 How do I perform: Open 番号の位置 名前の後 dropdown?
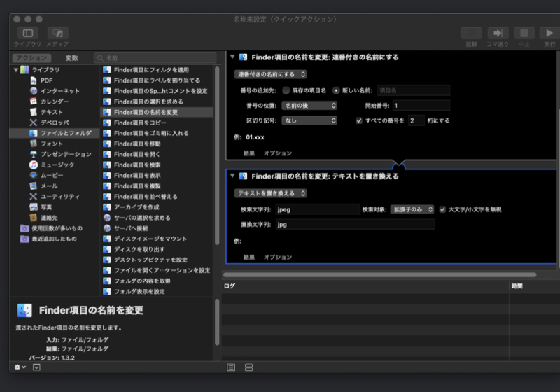[x=309, y=105]
